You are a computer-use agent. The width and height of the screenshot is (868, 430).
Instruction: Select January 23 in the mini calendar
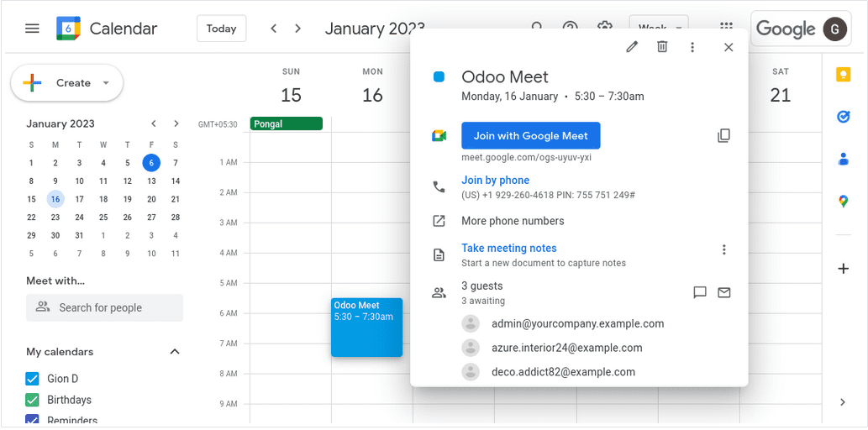tap(55, 218)
